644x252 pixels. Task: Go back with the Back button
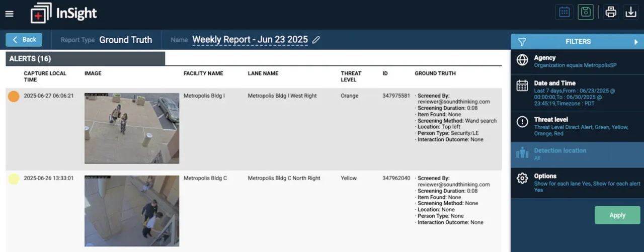pyautogui.click(x=24, y=40)
